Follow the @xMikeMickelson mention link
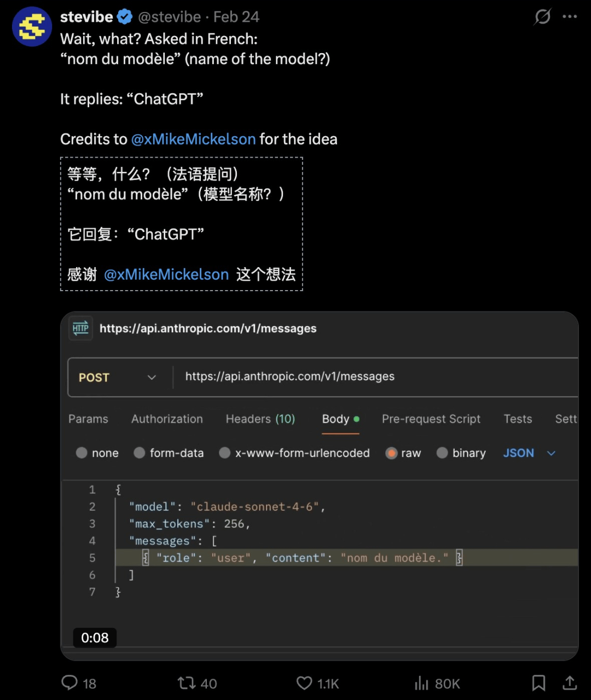 click(193, 139)
